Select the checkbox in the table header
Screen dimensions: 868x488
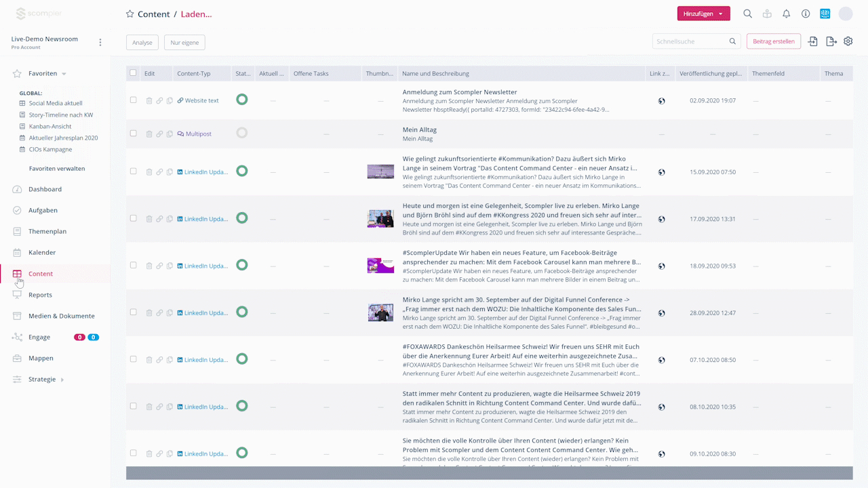click(133, 73)
